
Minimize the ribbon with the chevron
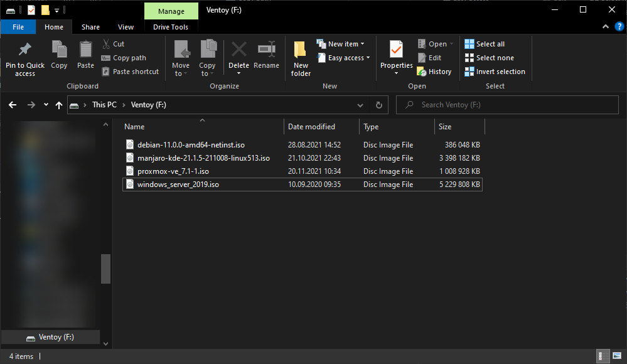(605, 27)
